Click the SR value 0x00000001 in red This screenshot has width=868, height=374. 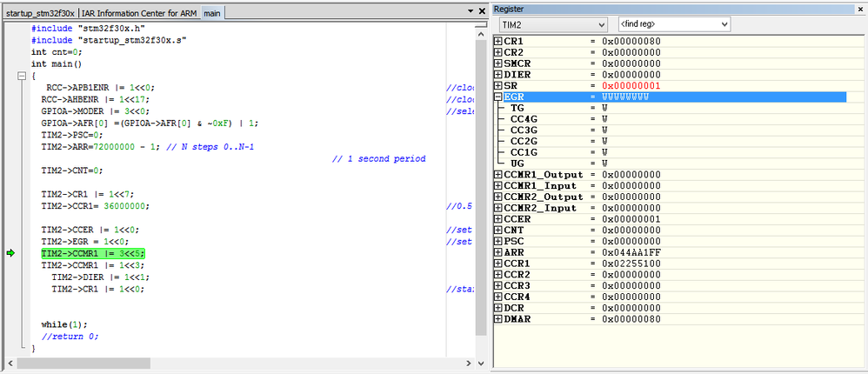pos(631,86)
